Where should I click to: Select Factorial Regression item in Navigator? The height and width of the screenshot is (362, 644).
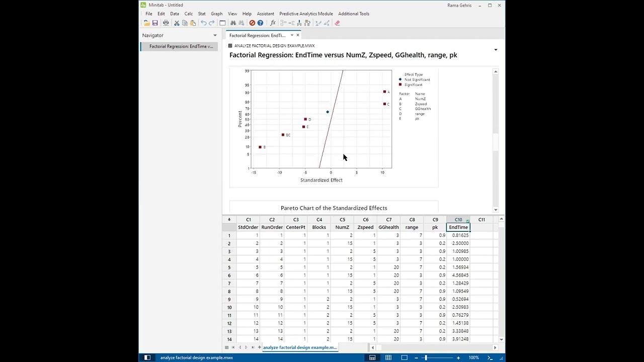point(179,46)
